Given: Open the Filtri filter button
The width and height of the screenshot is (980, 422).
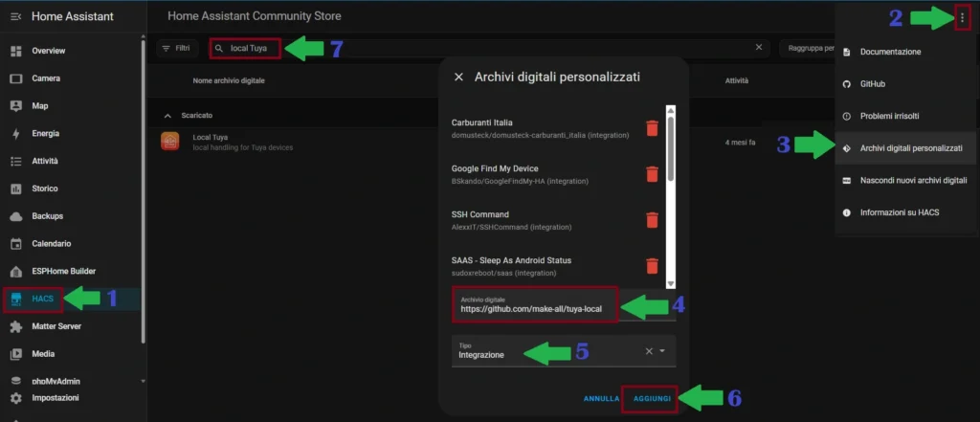Looking at the screenshot, I should [x=177, y=48].
